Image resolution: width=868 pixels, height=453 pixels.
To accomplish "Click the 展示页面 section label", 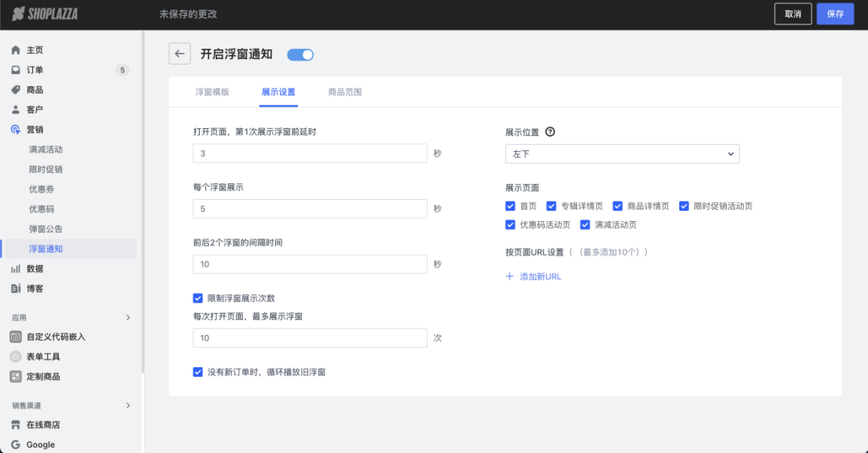I will point(522,188).
